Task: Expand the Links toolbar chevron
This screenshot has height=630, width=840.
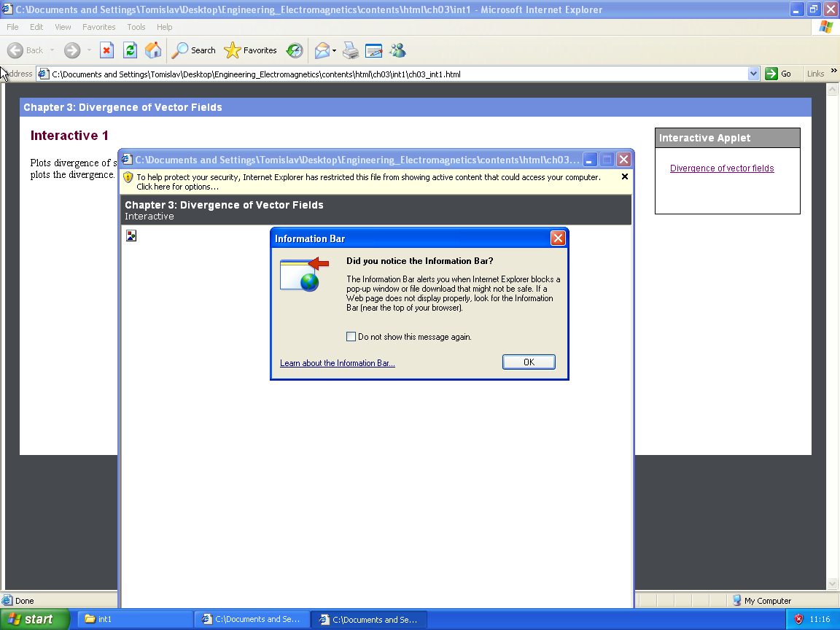Action: pos(833,71)
